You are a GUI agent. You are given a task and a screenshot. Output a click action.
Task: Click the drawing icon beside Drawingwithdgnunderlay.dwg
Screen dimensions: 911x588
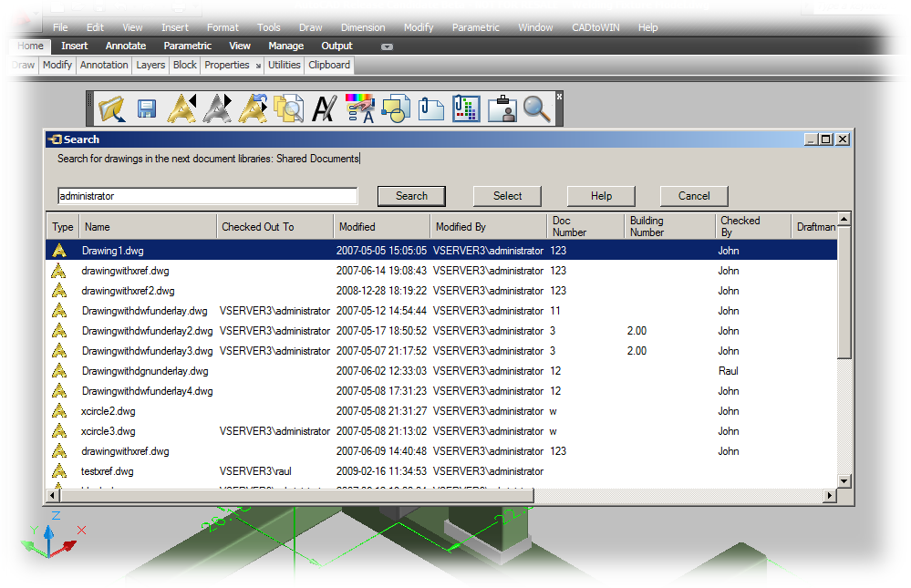point(59,371)
